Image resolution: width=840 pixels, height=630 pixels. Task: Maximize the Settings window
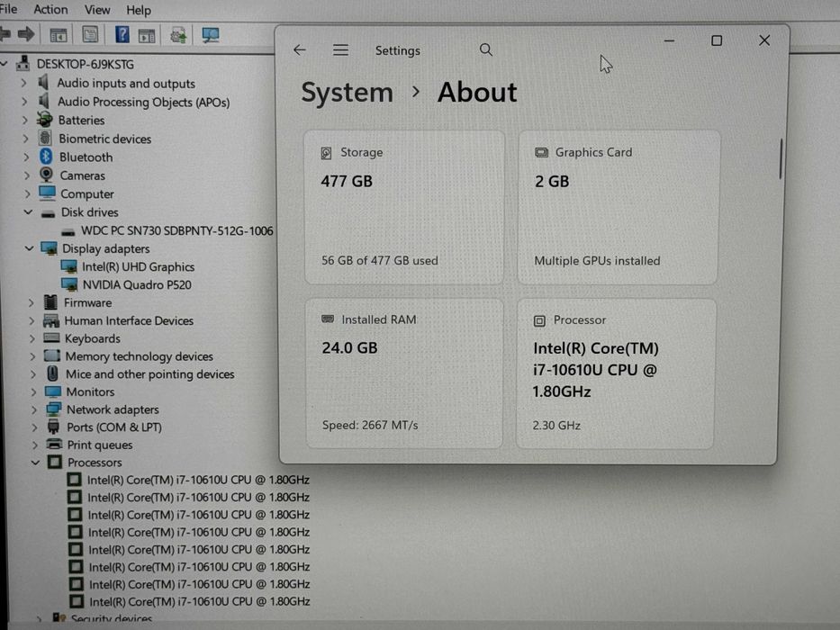coord(717,40)
